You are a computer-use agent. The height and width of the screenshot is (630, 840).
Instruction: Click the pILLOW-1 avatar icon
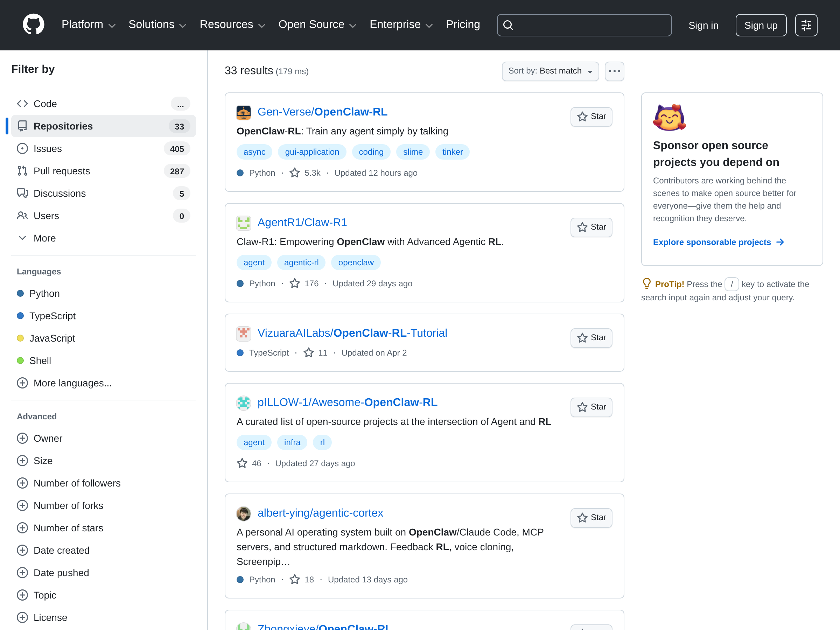pos(243,403)
